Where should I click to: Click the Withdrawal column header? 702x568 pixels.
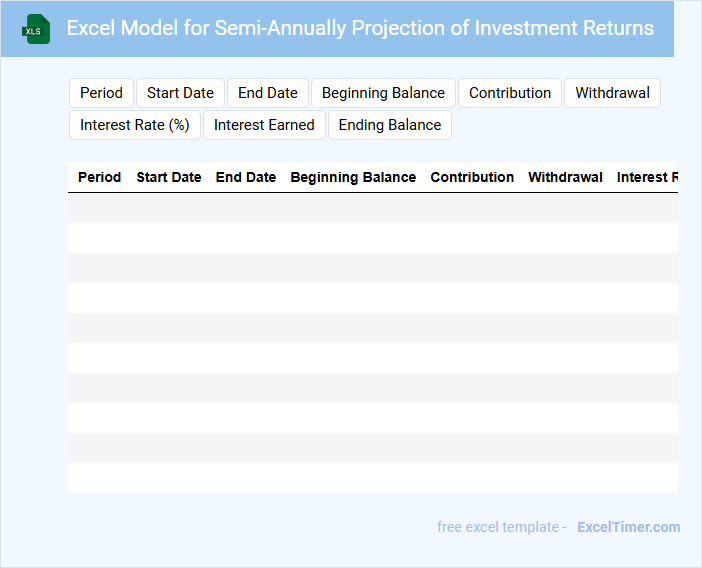point(565,177)
